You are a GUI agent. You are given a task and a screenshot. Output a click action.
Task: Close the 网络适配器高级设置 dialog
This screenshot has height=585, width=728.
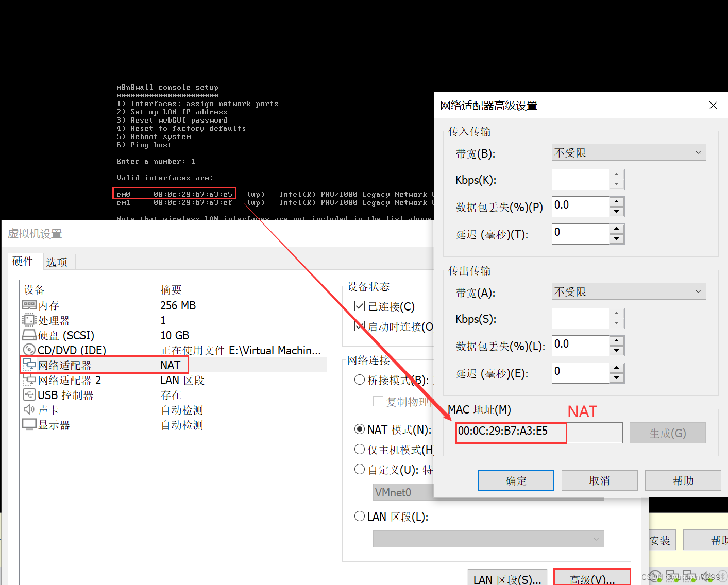(x=713, y=106)
